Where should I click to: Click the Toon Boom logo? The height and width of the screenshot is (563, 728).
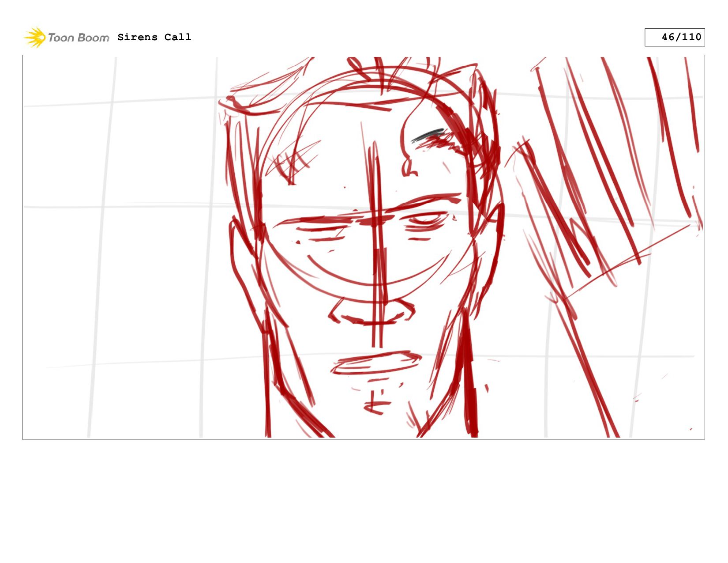pyautogui.click(x=66, y=38)
